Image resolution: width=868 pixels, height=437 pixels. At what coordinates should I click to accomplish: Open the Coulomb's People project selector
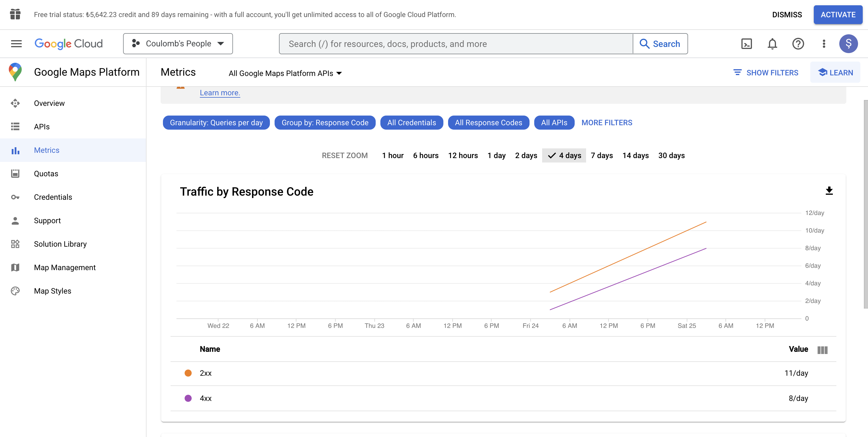pyautogui.click(x=178, y=43)
